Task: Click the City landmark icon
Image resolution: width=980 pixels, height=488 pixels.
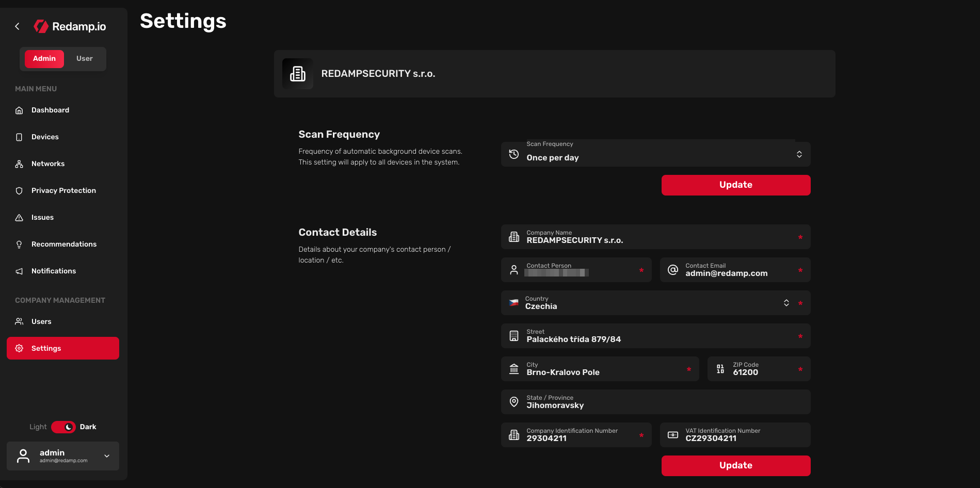Action: point(514,369)
